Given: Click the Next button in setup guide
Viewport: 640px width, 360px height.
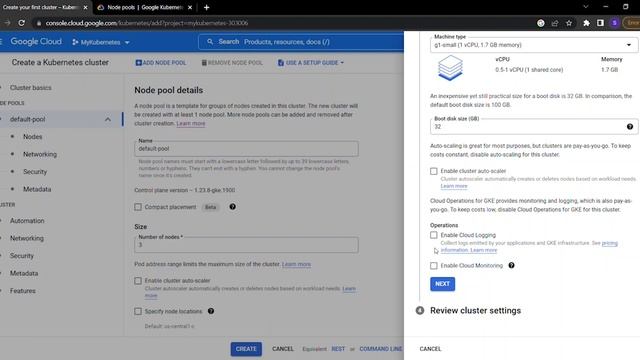Looking at the screenshot, I should tap(442, 284).
